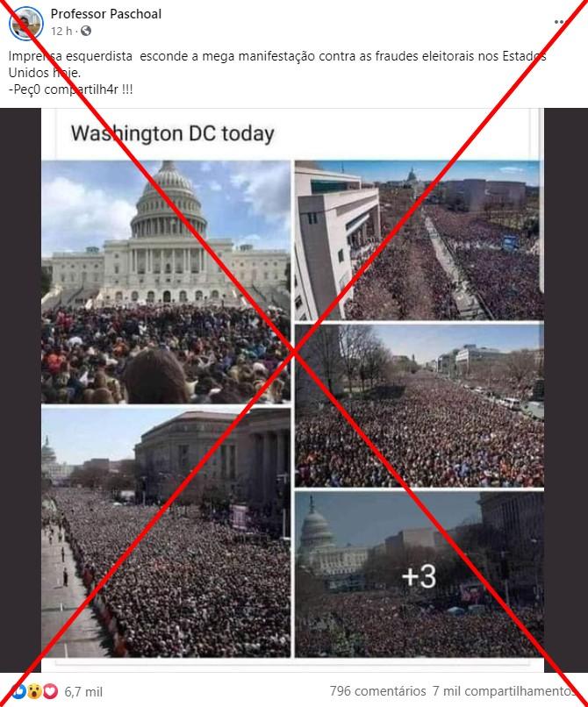Click the public globe privacy icon
This screenshot has width=588, height=707.
click(x=86, y=31)
